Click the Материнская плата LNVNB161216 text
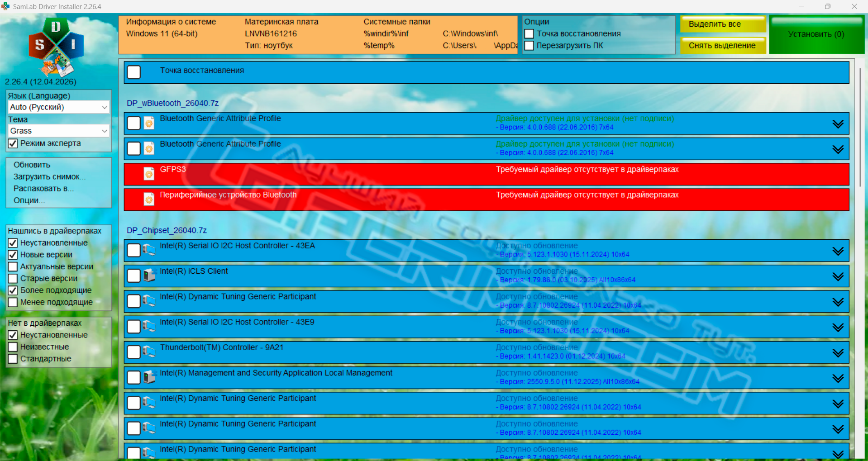 point(271,33)
